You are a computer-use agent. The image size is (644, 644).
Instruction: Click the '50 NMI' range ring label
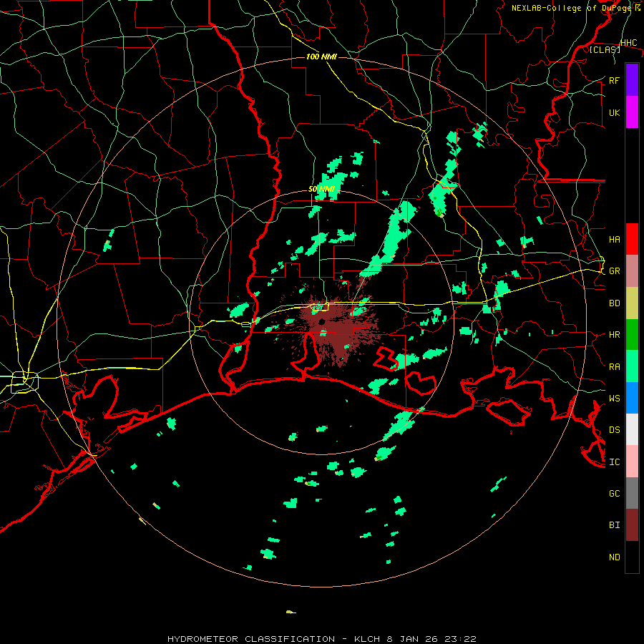click(x=321, y=190)
